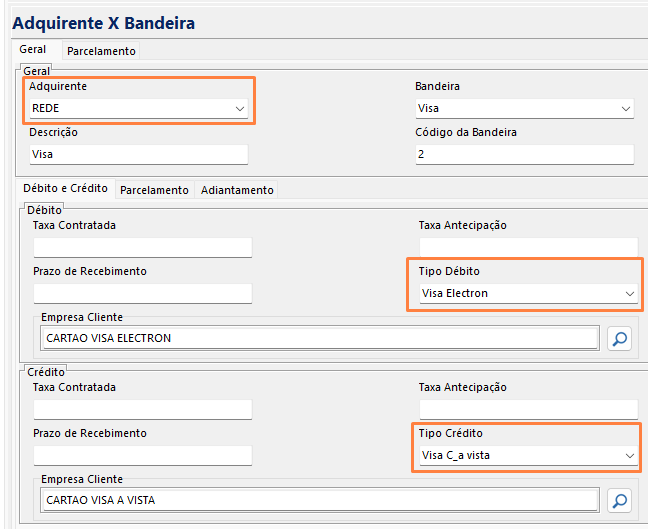Open the inner Parcelamento tab beside Adiantamento
The image size is (648, 529).
(154, 190)
